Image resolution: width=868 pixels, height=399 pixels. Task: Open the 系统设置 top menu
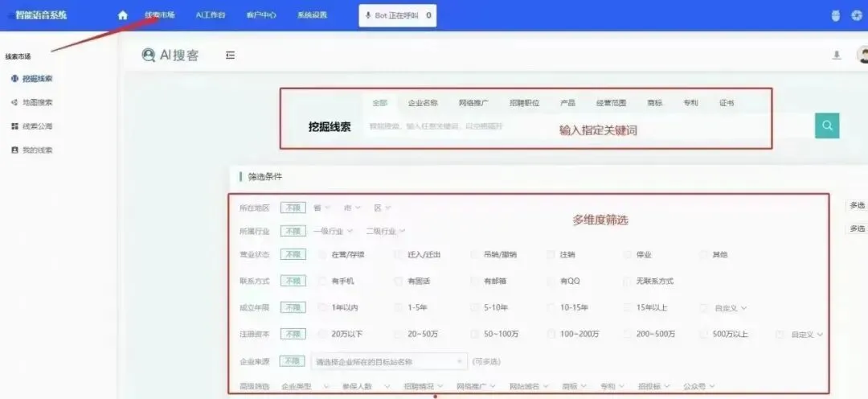(312, 15)
